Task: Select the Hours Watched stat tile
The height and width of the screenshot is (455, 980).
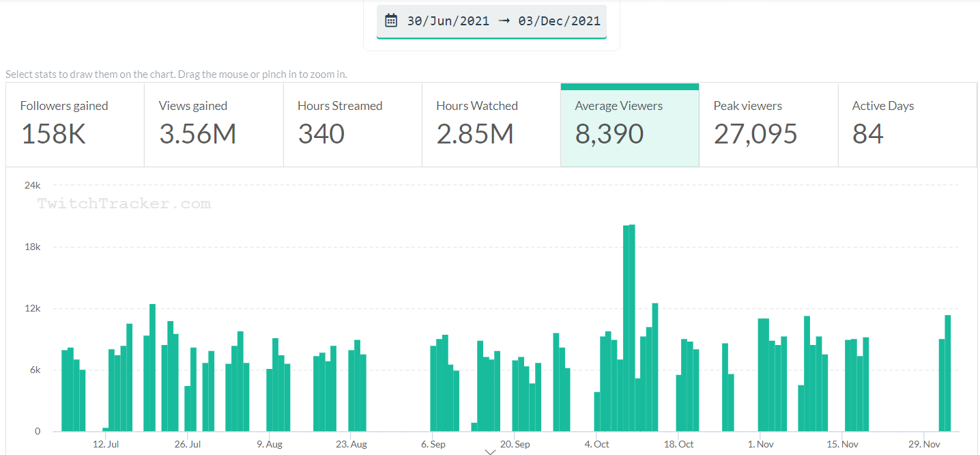Action: point(491,125)
